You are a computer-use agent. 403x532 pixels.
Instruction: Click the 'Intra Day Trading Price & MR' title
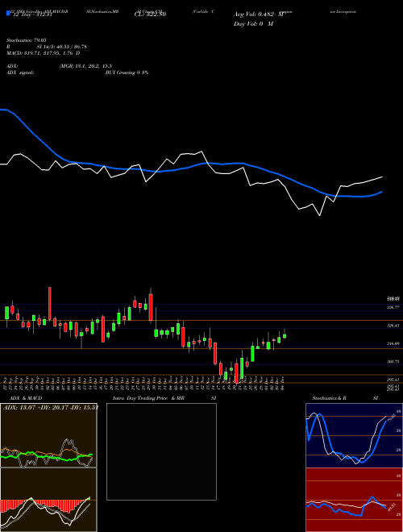148,398
